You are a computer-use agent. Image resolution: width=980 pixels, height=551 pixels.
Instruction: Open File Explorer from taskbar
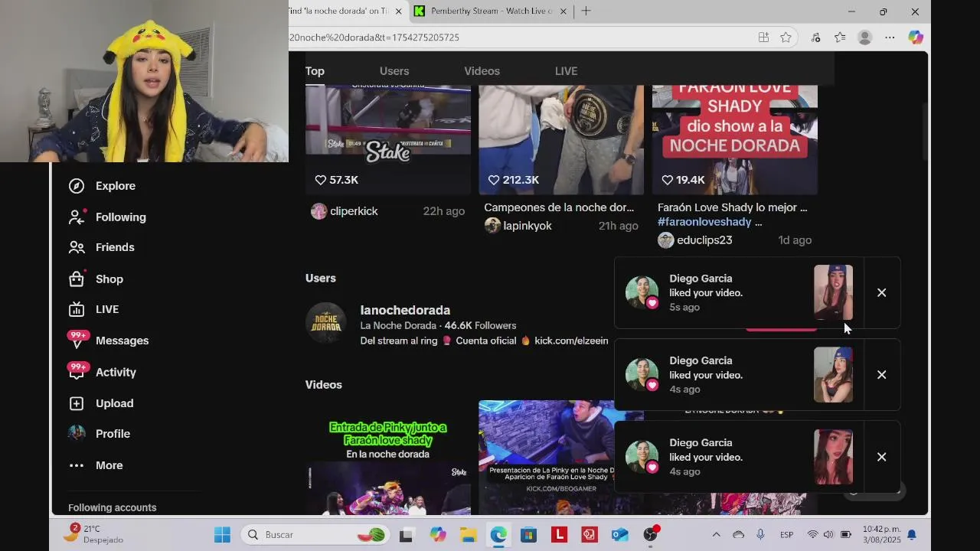[x=468, y=535]
